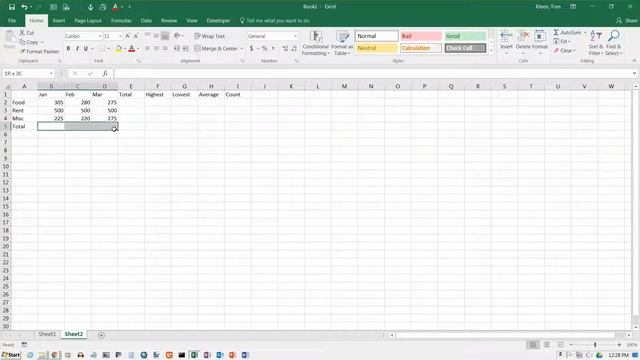Image resolution: width=640 pixels, height=360 pixels.
Task: Click the formula bar input
Action: [x=373, y=73]
